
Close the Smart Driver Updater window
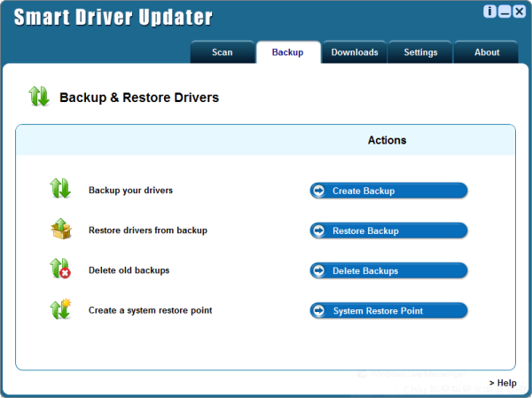(519, 12)
